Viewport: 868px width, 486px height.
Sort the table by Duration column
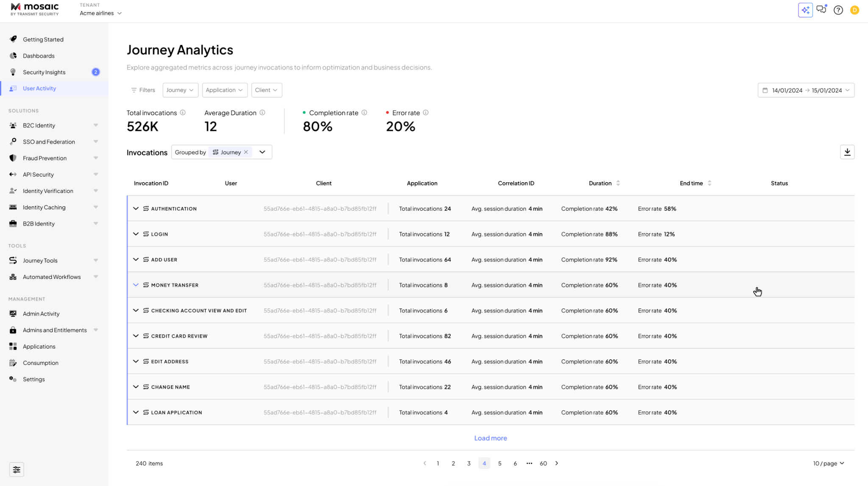coord(618,183)
